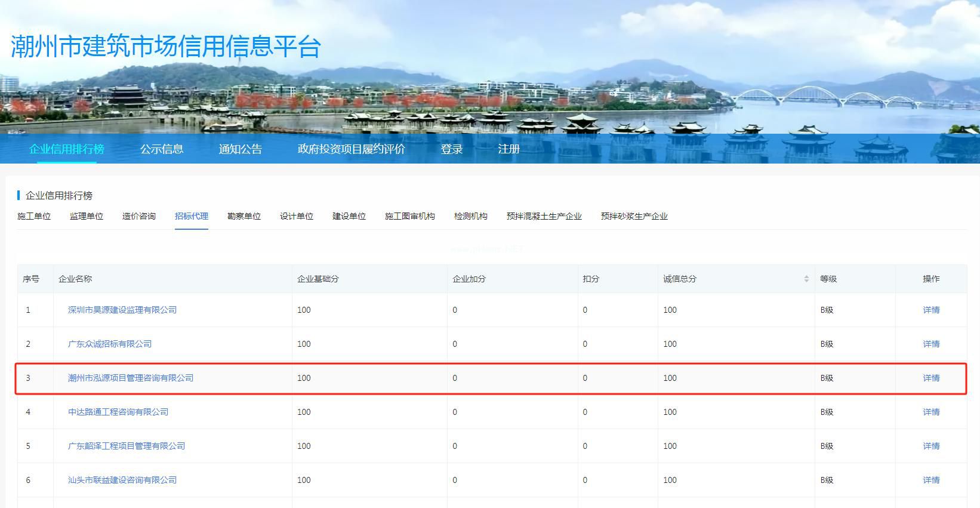Viewport: 980px width, 508px height.
Task: View 详情 for 深圳市昊源建设监理有限公司
Action: tap(931, 310)
